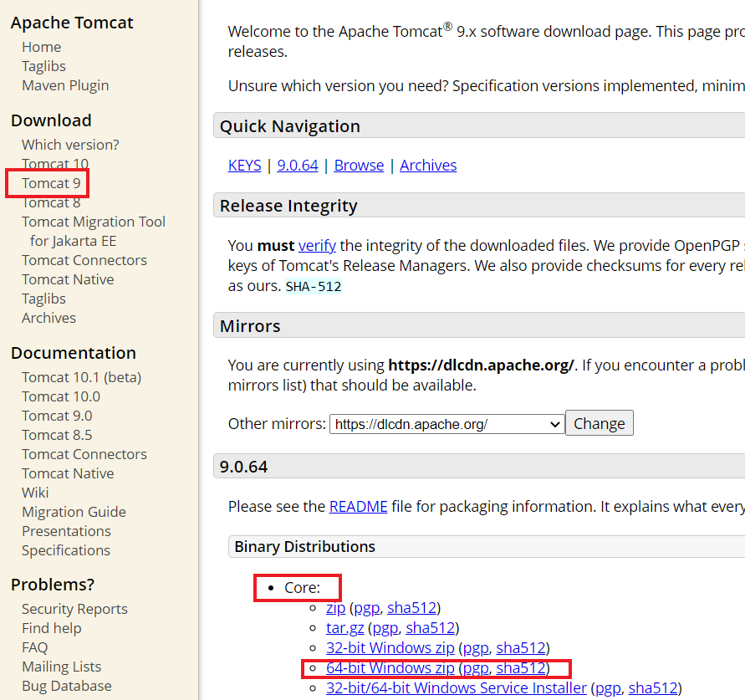Image resolution: width=745 pixels, height=700 pixels.
Task: Open Tomcat 8 download page
Action: [51, 202]
